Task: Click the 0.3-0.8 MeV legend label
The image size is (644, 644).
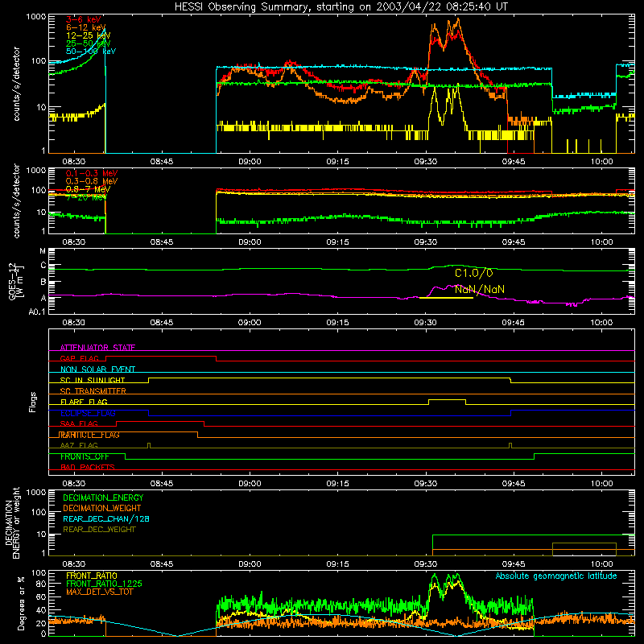Action: point(92,181)
